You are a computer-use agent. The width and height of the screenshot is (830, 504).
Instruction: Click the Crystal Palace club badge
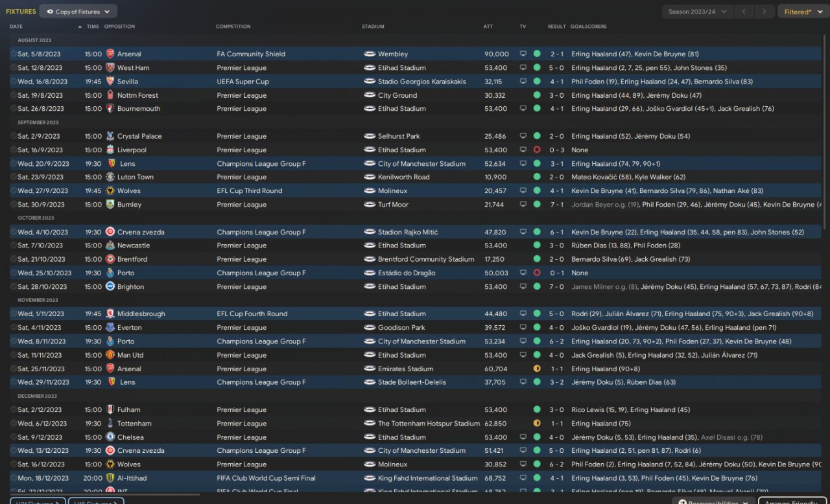click(x=110, y=136)
